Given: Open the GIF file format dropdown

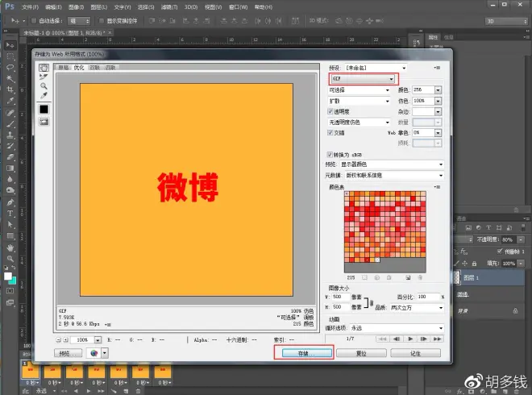Looking at the screenshot, I should pos(363,79).
